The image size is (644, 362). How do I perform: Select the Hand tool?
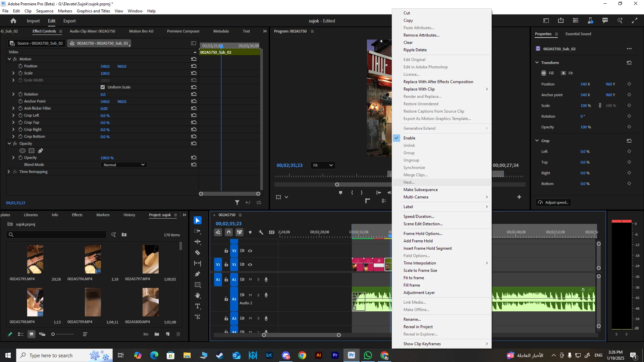pyautogui.click(x=198, y=295)
